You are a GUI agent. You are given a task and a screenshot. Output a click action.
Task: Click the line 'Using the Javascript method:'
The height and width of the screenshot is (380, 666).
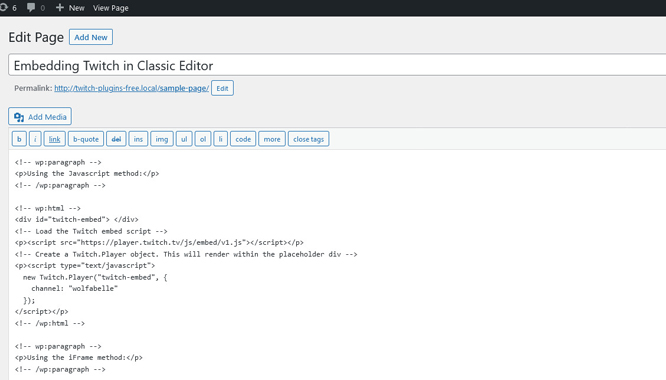point(87,174)
